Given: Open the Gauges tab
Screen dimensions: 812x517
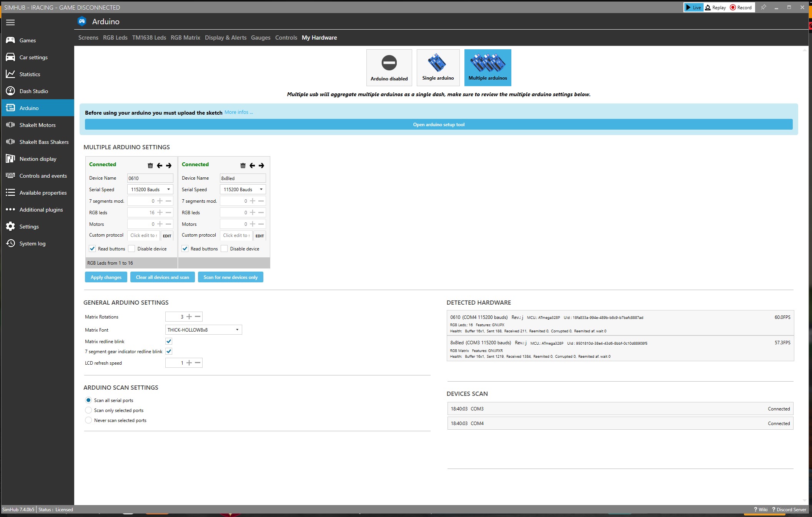Looking at the screenshot, I should 261,38.
